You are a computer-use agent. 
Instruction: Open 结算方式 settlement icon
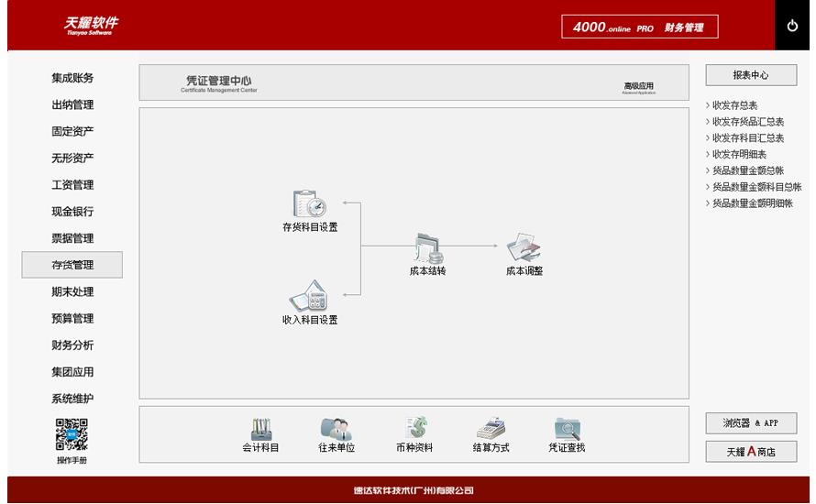(491, 430)
